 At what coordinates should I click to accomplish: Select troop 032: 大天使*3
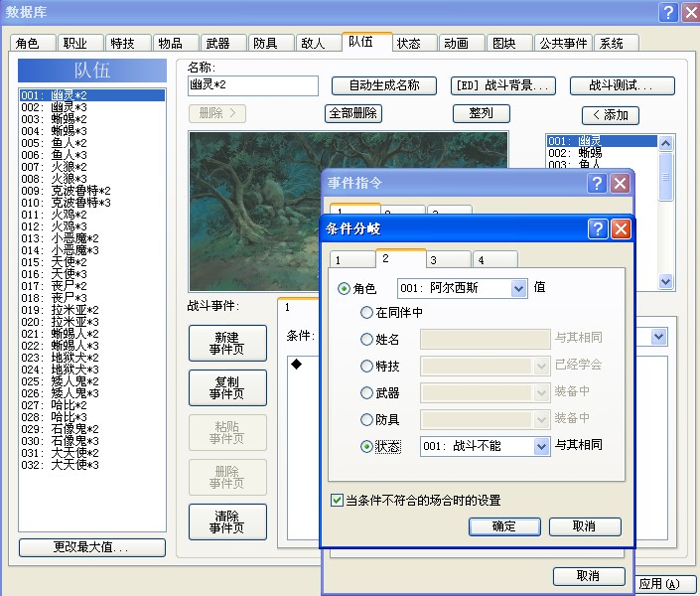pos(92,465)
